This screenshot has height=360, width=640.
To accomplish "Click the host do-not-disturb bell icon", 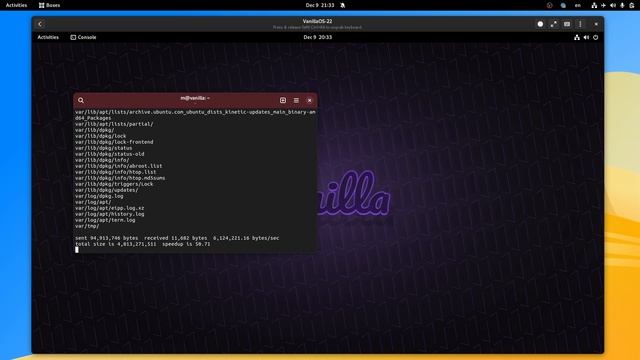I will 343,5.
